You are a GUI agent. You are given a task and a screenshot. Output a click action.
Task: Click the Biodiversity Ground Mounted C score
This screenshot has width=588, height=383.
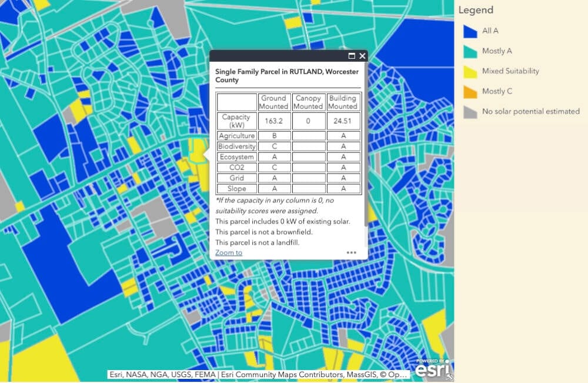tap(274, 146)
